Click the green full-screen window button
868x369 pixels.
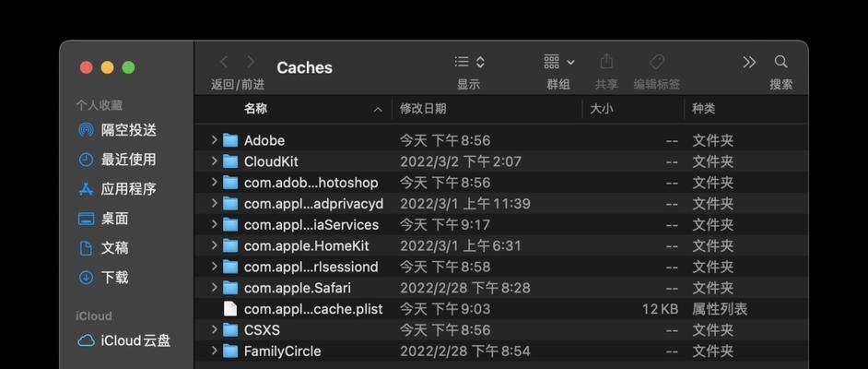(128, 67)
